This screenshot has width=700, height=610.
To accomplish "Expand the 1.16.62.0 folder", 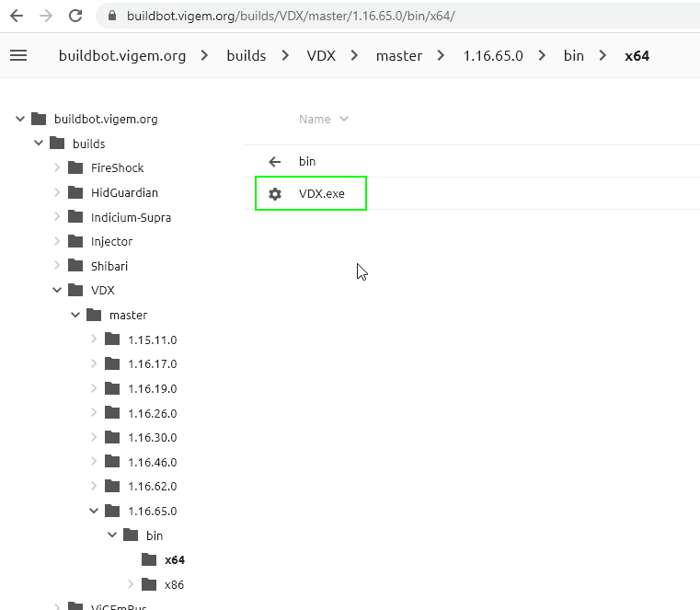I will 94,486.
